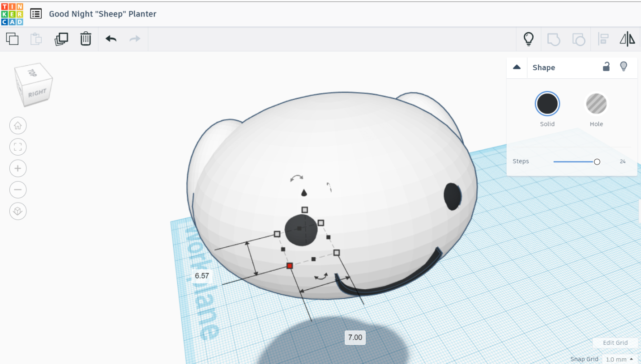Click the black cone height-lift handle
Screen dimensions: 641x364
[304, 193]
